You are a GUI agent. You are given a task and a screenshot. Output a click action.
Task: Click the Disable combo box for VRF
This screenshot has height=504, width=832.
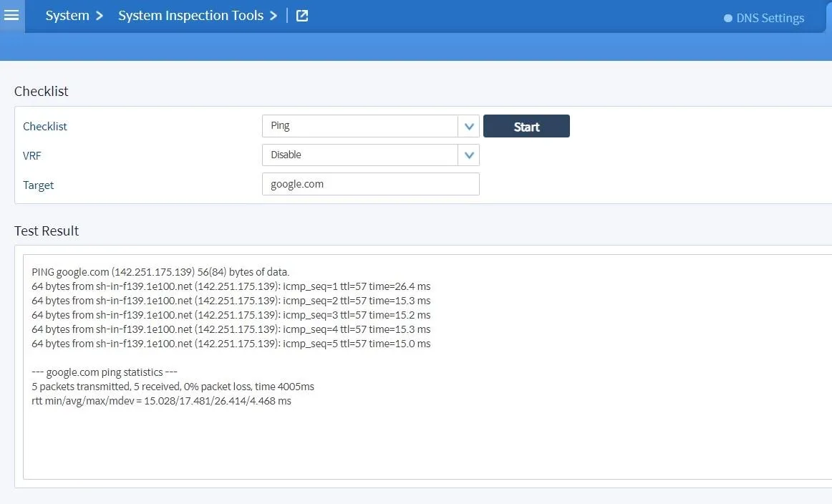[362, 155]
